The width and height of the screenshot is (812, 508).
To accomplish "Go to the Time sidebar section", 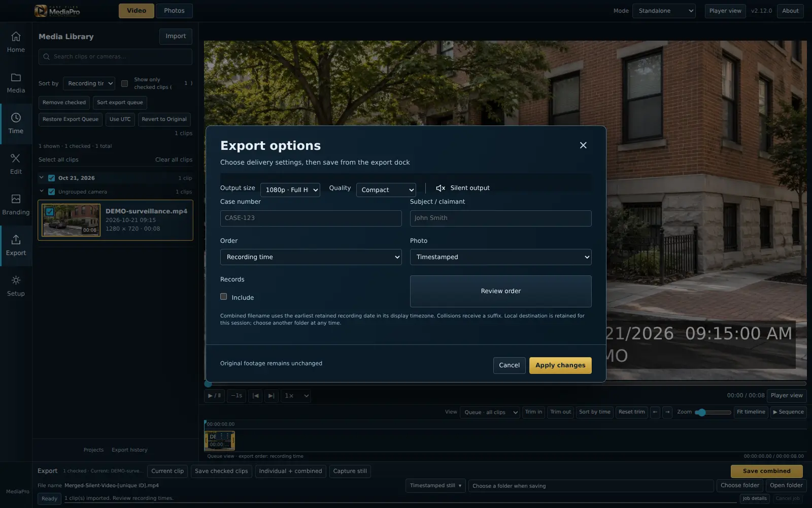I will coord(16,123).
